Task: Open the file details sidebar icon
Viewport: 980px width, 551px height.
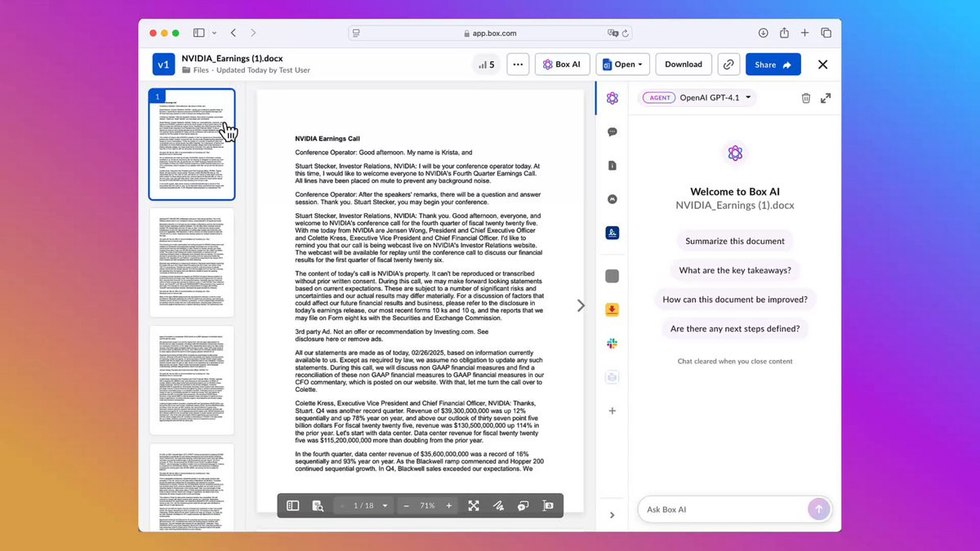Action: coord(612,166)
